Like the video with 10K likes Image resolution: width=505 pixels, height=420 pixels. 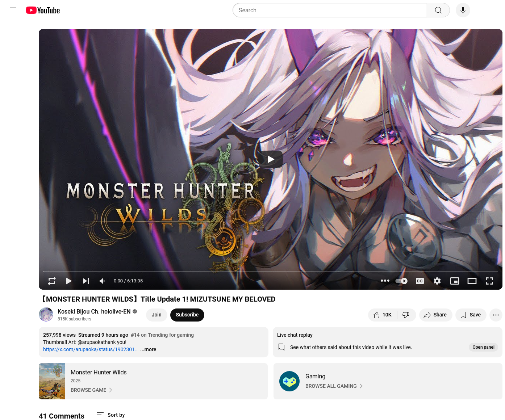[383, 315]
